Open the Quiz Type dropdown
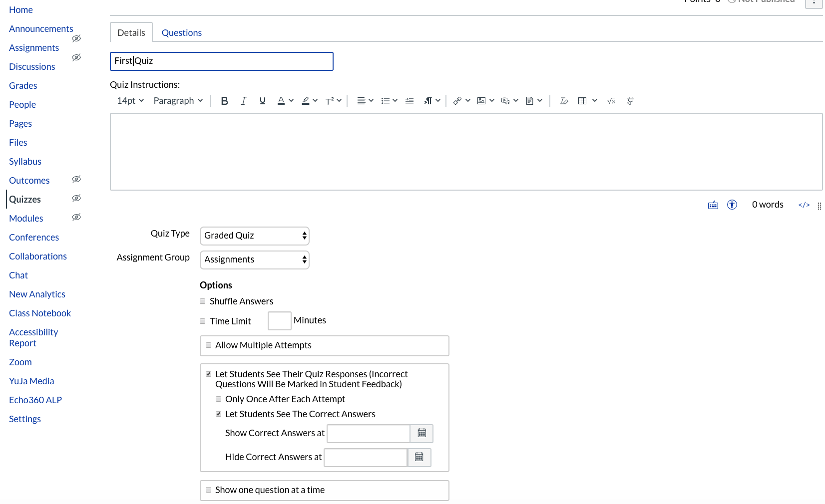Image resolution: width=825 pixels, height=504 pixels. pos(254,236)
